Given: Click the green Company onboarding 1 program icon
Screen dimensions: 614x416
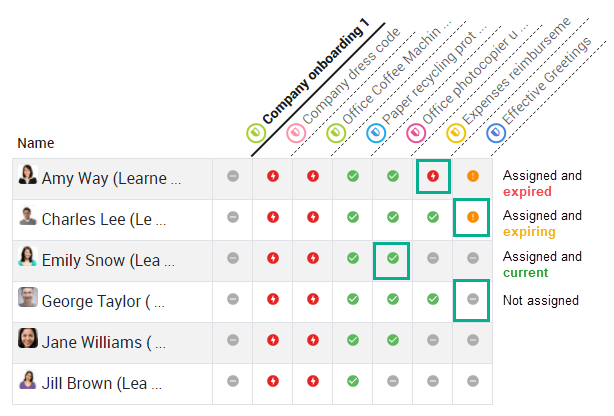Looking at the screenshot, I should pyautogui.click(x=256, y=133).
